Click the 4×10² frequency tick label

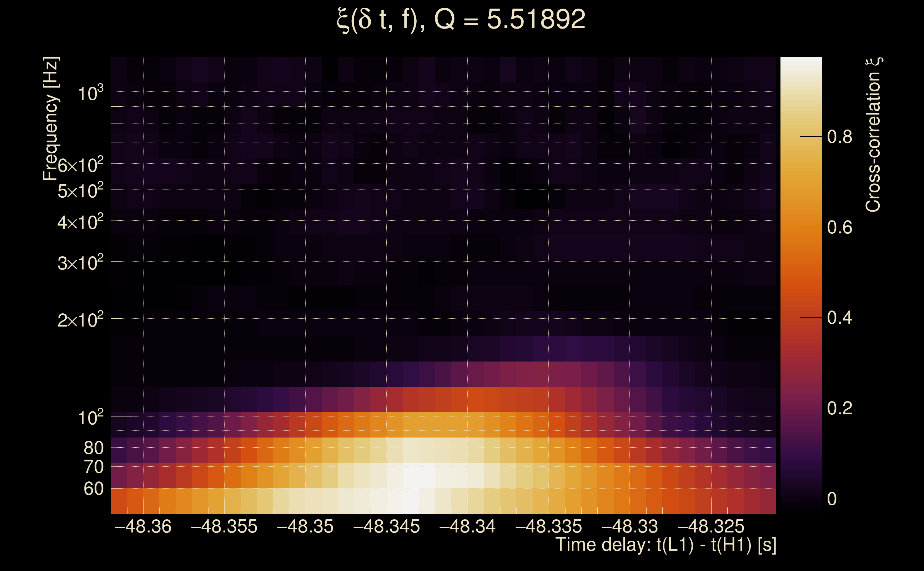80,222
